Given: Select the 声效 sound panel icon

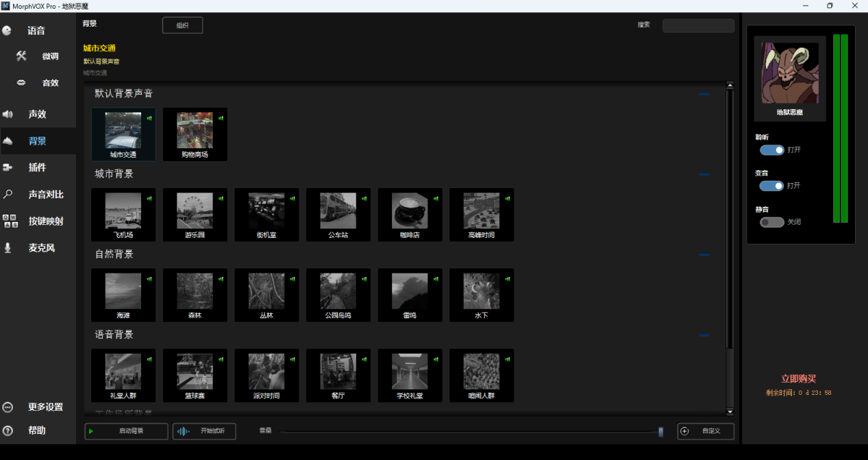Looking at the screenshot, I should (x=38, y=114).
